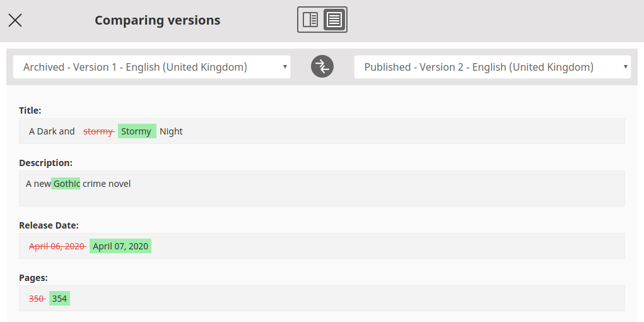
Task: Click the new page count 354
Action: (x=59, y=299)
